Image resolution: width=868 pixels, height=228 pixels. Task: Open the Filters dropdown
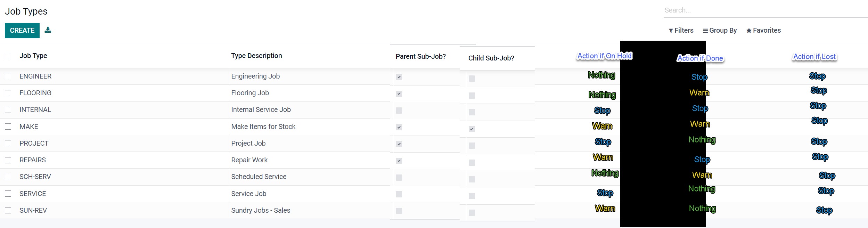point(681,31)
